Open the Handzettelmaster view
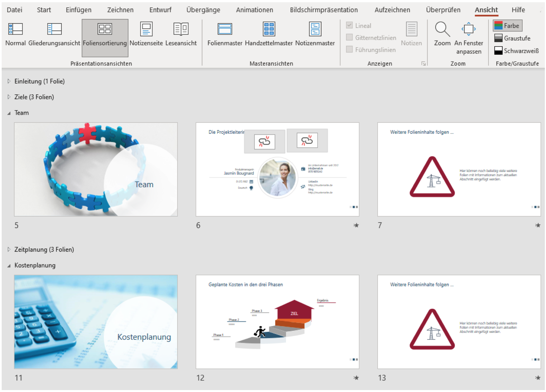 pyautogui.click(x=269, y=29)
